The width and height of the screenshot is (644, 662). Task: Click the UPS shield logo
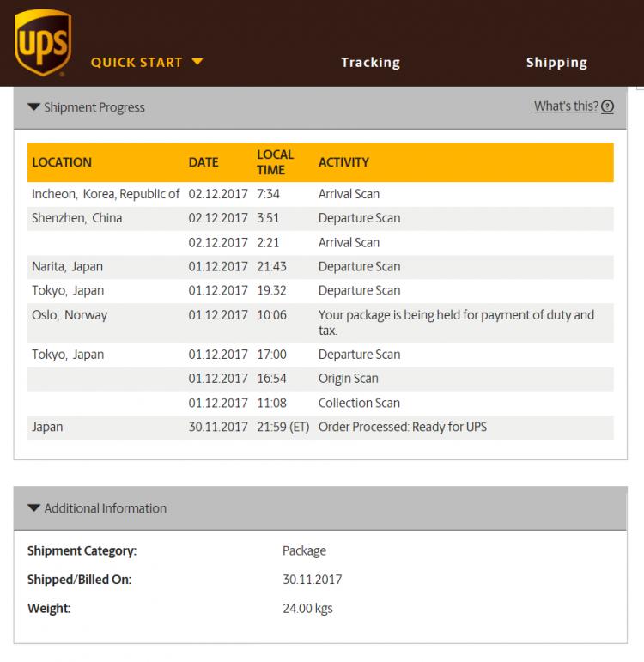click(x=42, y=42)
